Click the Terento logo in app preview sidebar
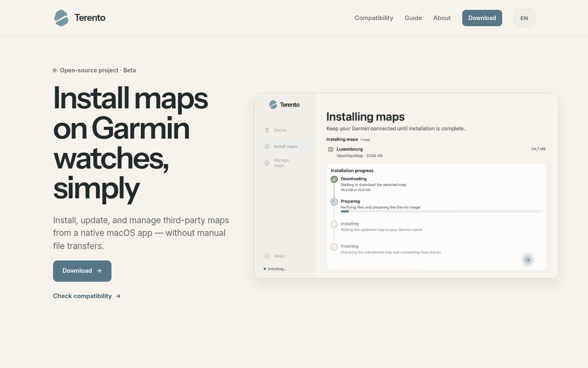Image resolution: width=588 pixels, height=368 pixels. (285, 105)
